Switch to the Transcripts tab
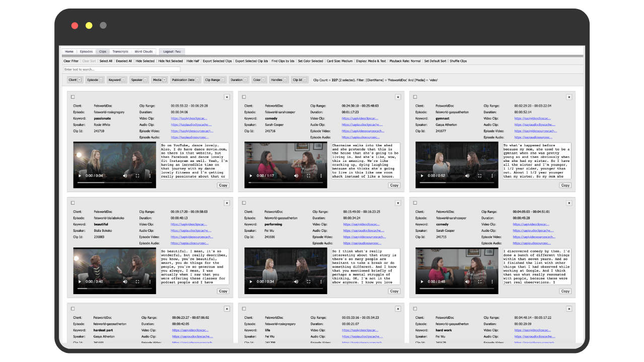 coord(121,51)
